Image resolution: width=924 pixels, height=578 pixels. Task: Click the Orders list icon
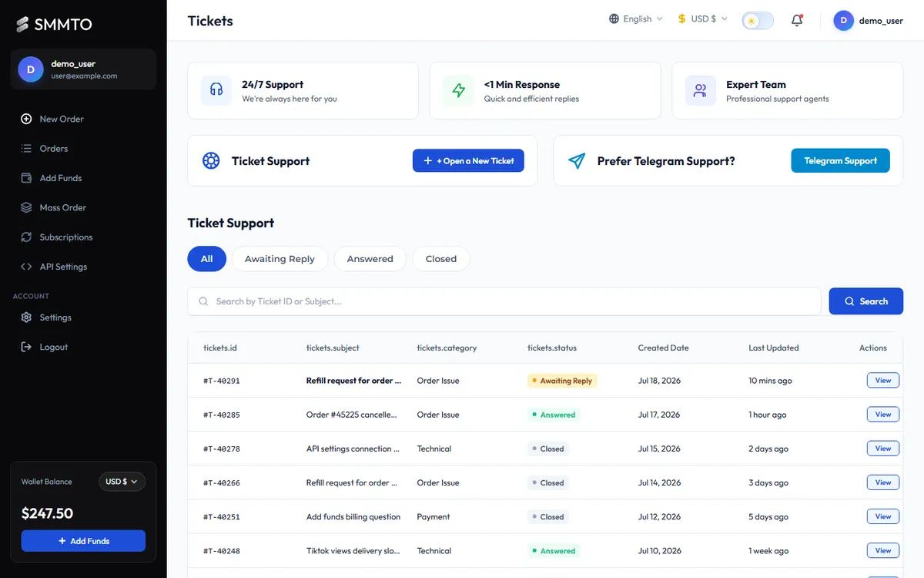pyautogui.click(x=26, y=149)
